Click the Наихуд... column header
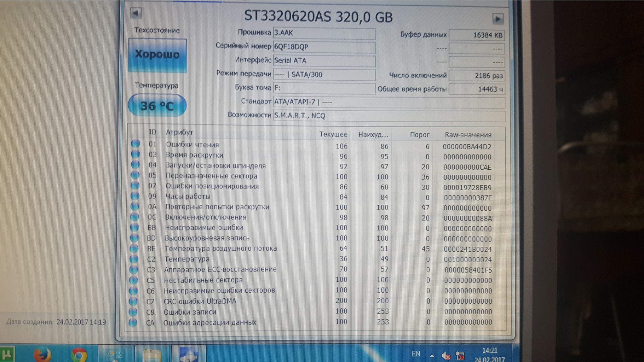 coord(373,135)
